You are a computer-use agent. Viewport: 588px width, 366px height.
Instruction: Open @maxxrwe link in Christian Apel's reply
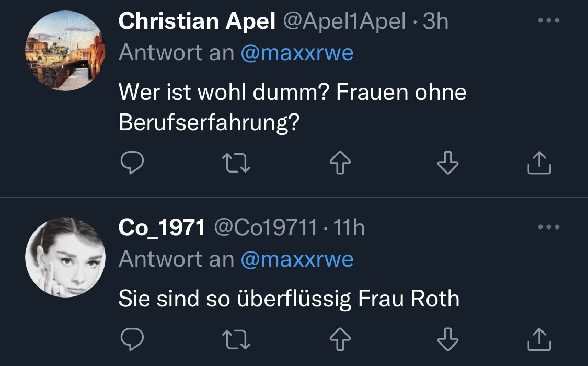coord(297,53)
